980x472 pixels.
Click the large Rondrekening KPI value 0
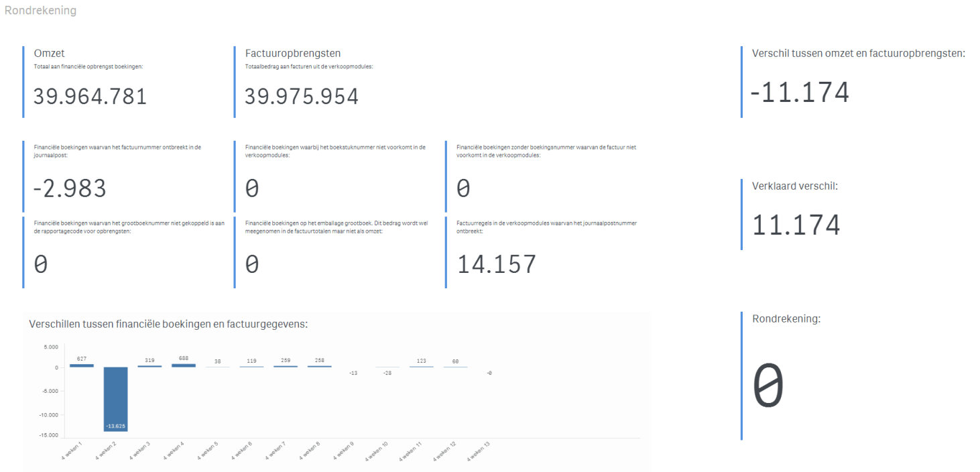tap(768, 388)
